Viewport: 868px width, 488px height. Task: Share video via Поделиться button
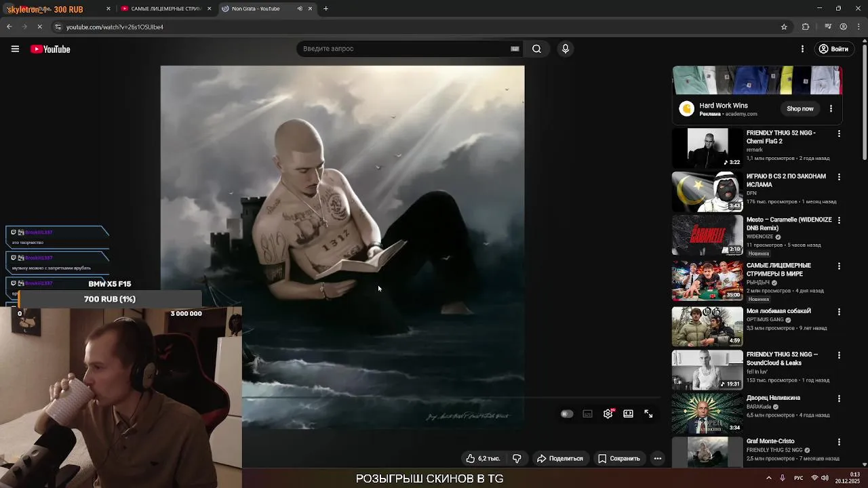pos(560,458)
